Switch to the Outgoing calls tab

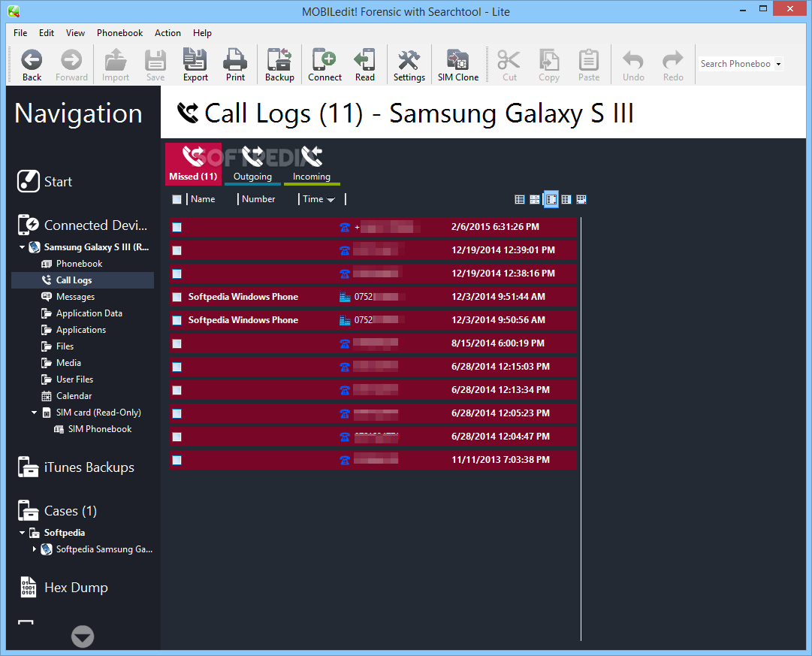[252, 164]
